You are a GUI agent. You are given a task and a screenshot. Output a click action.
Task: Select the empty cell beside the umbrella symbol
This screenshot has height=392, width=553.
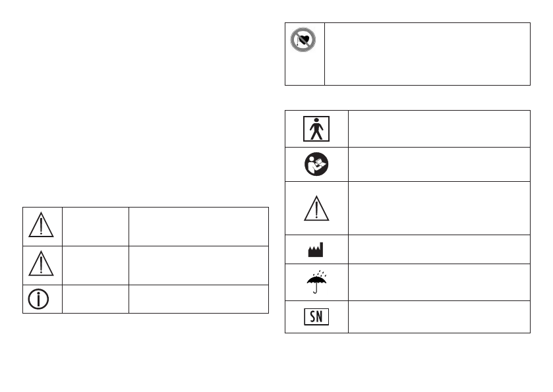pos(438,282)
